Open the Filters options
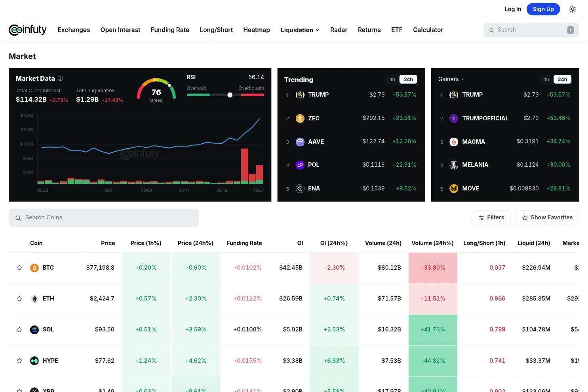 tap(491, 218)
